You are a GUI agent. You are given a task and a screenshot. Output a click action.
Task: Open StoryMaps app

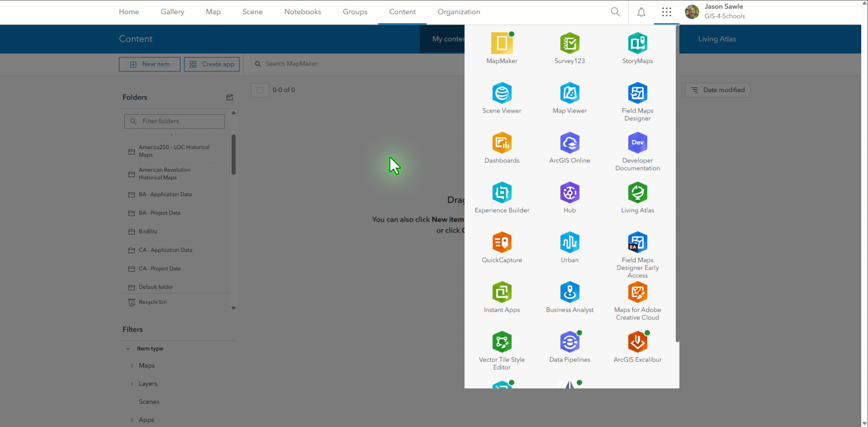637,48
